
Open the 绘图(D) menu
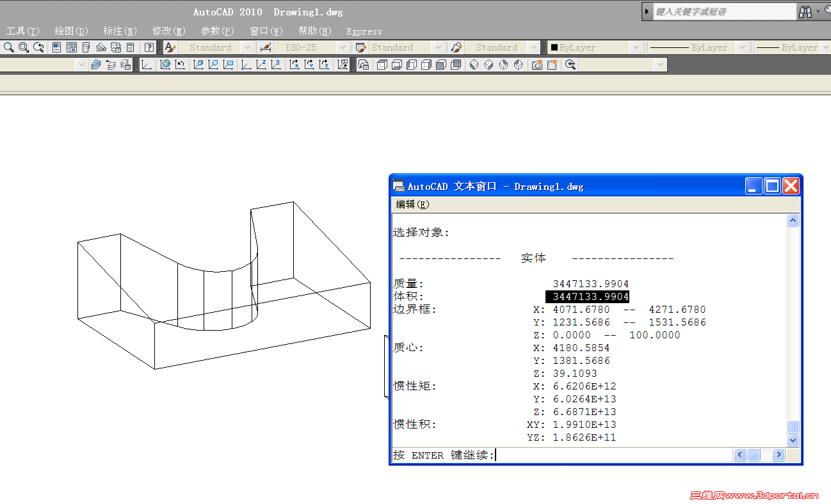point(72,31)
